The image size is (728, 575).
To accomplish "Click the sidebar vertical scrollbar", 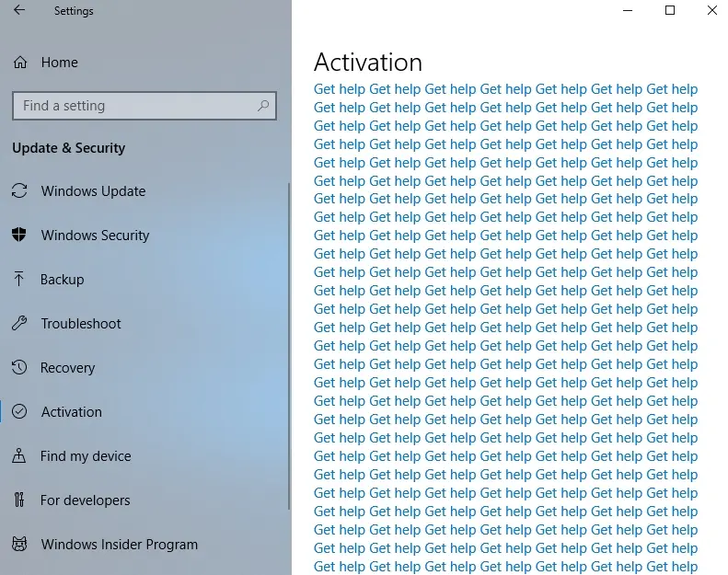I will pyautogui.click(x=289, y=346).
